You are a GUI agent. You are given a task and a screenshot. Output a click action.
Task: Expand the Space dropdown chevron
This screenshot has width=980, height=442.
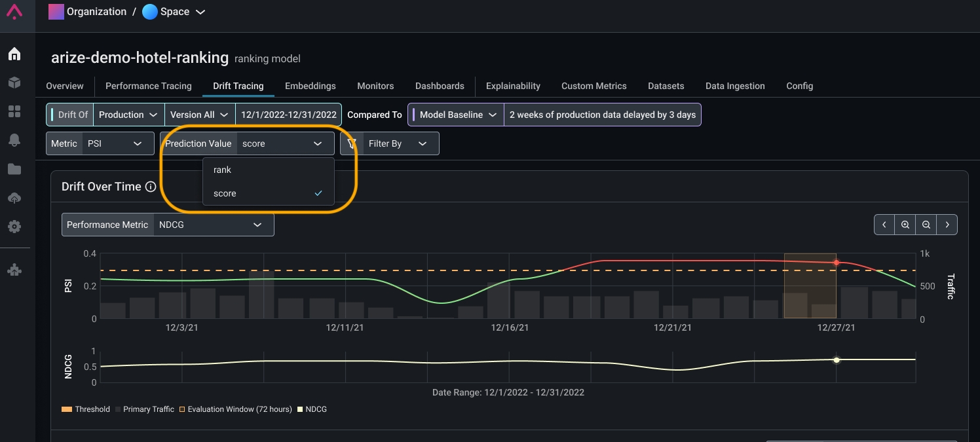point(200,12)
